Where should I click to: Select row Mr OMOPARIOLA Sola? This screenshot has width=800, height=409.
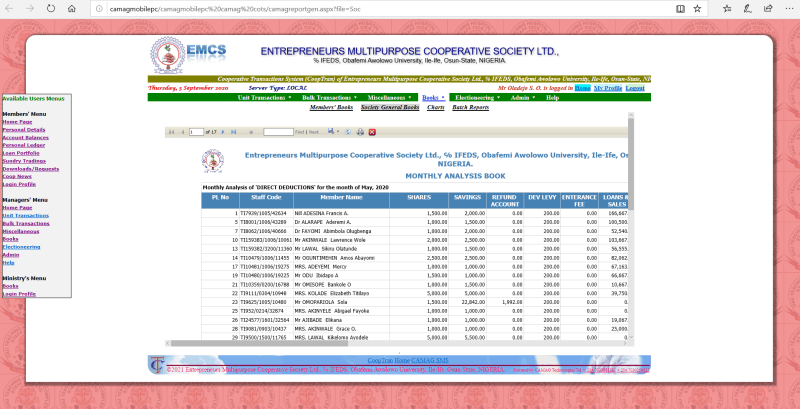(414, 302)
